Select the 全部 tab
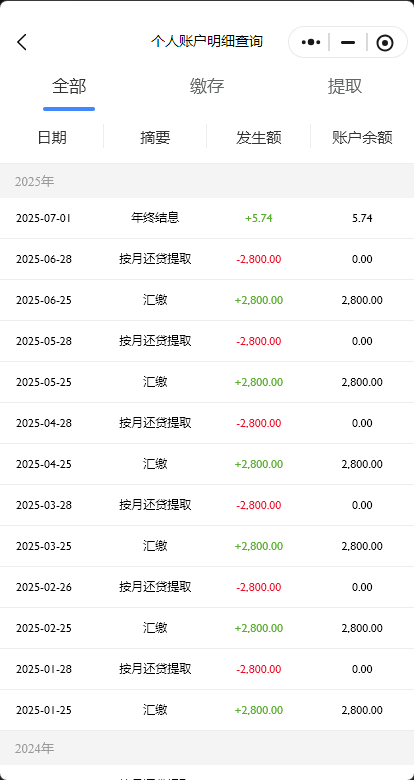Screen dimensions: 414x780 click(69, 86)
